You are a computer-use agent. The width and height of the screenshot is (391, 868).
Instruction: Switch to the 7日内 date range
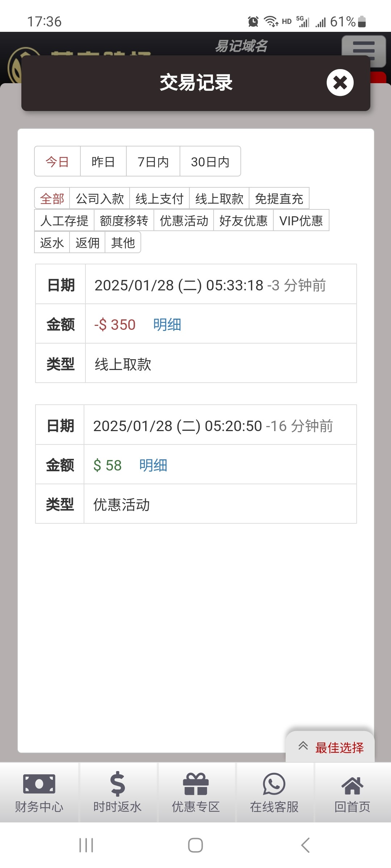coord(153,162)
